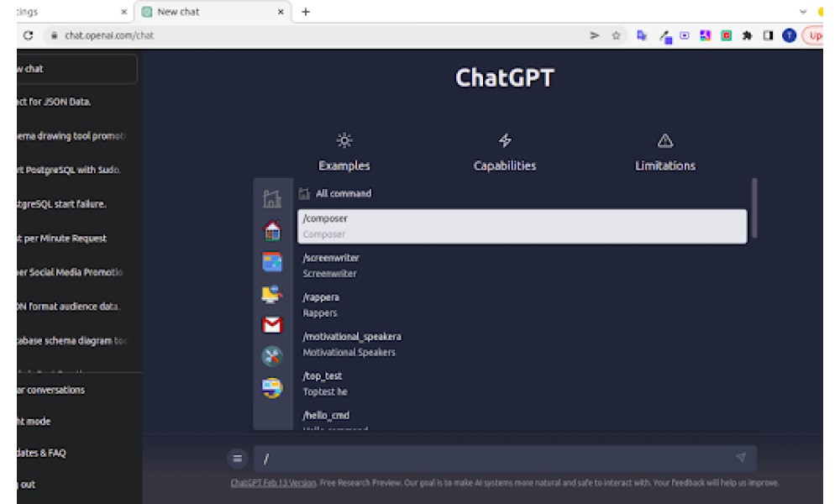840x504 pixels.
Task: Select the chart category icon in command sidebar
Action: pos(272,199)
